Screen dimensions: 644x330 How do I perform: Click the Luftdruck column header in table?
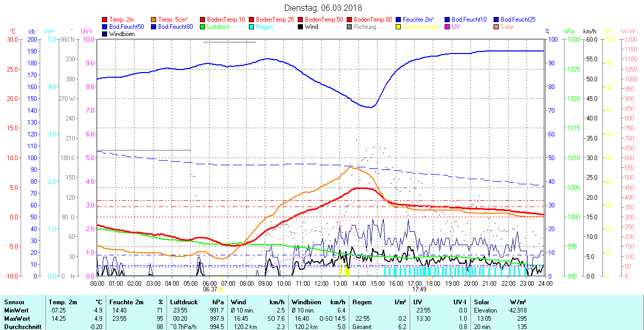point(183,302)
